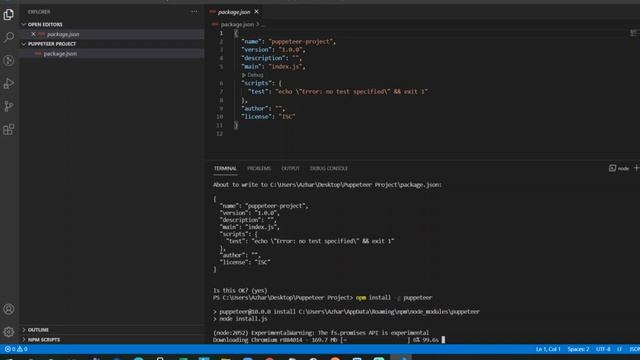Click the "license": "ISC" line in editor
Viewport: 640px width, 360px height.
click(x=268, y=117)
